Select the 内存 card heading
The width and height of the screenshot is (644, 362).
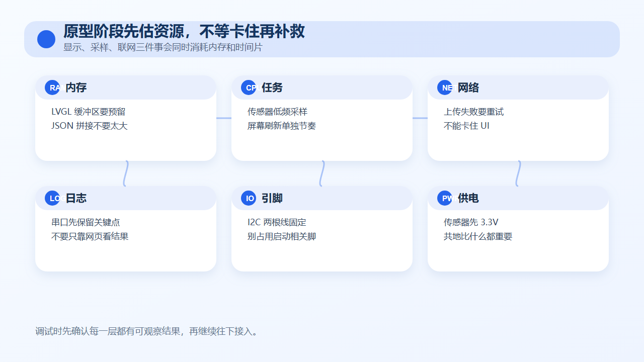(76, 87)
